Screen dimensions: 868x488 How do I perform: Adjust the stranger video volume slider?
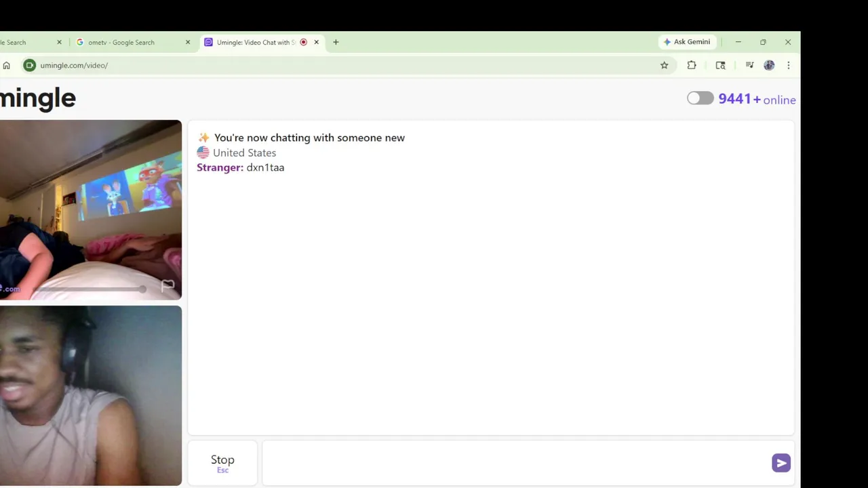click(90, 289)
